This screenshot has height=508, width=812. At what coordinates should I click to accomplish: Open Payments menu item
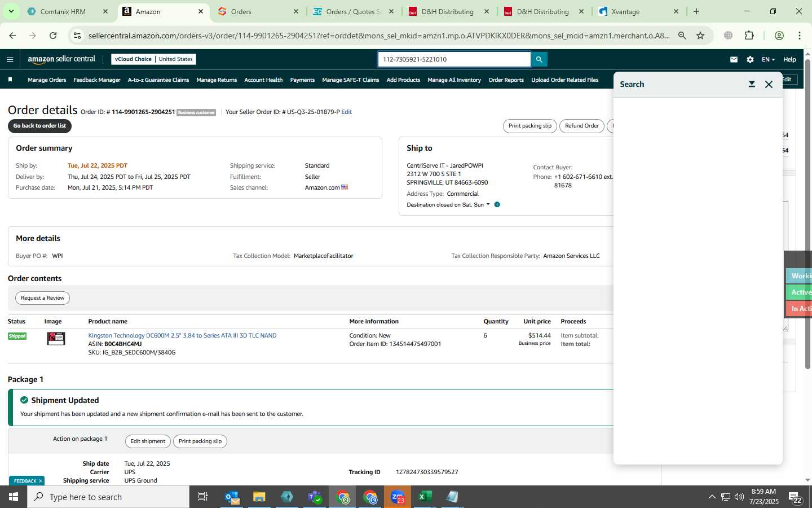(302, 80)
